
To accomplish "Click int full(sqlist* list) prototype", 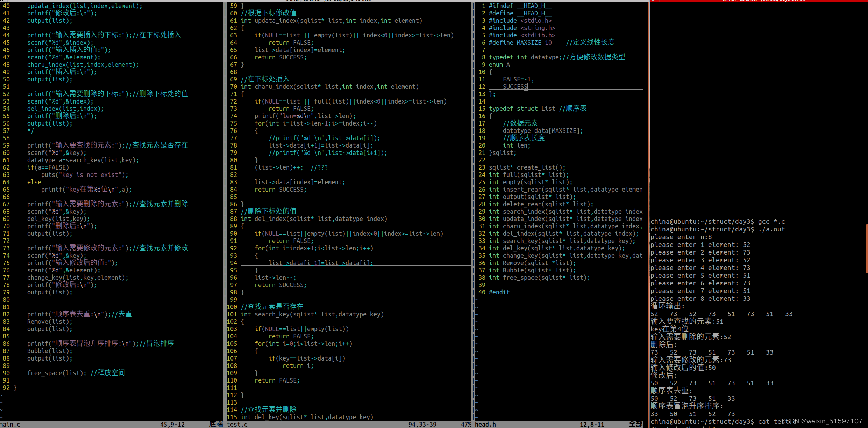I will click(x=529, y=175).
